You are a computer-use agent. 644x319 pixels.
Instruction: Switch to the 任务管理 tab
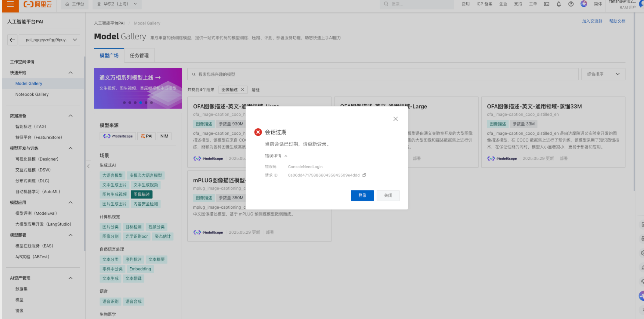139,55
